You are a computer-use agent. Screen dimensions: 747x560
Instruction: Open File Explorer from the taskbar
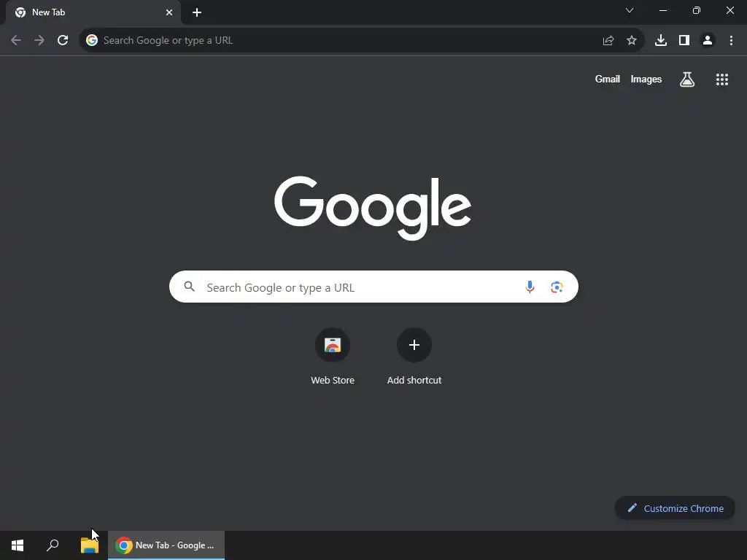90,545
